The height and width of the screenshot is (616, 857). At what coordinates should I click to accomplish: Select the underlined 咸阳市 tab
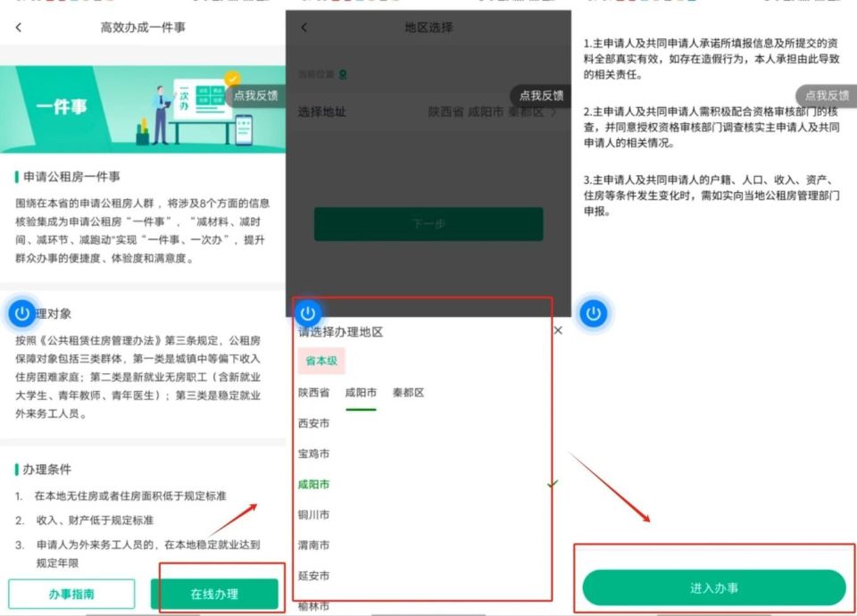click(361, 392)
